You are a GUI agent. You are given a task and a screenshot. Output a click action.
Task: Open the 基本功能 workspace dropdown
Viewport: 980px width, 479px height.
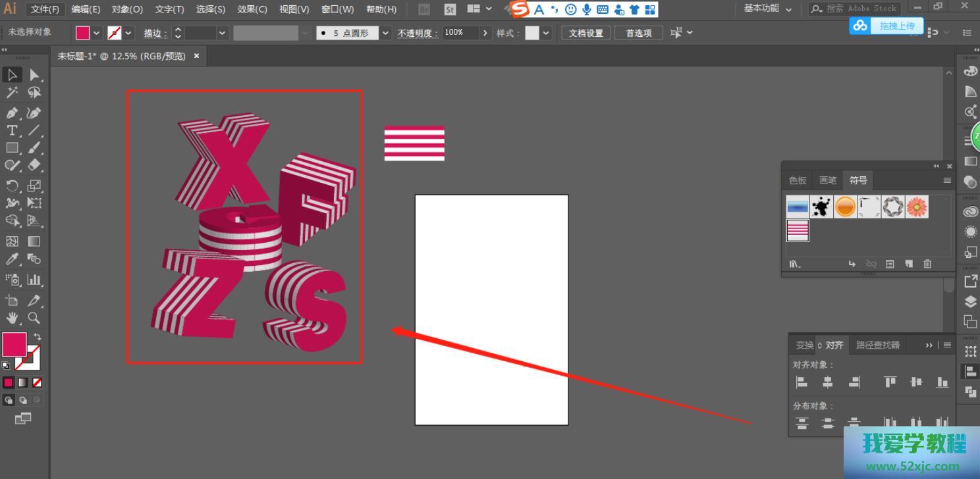click(x=768, y=9)
